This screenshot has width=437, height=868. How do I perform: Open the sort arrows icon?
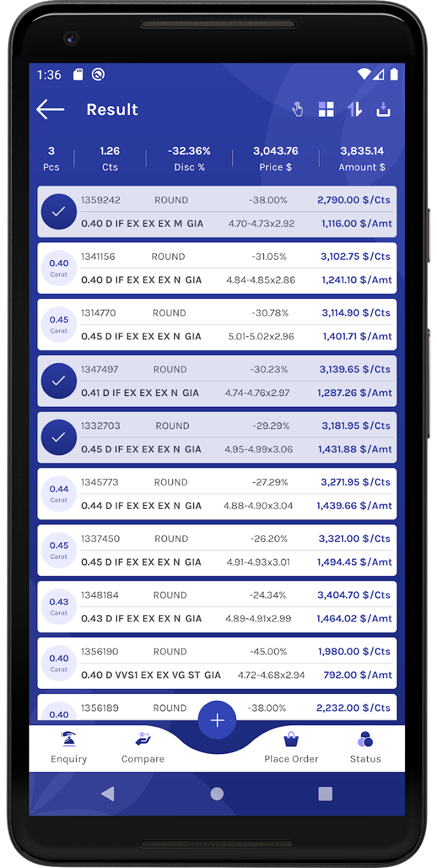tap(354, 109)
